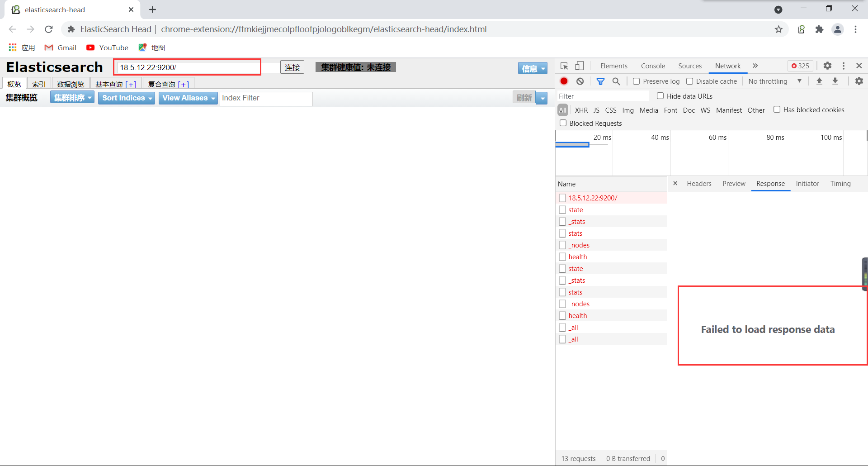868x466 pixels.
Task: Click the 连接 connect button
Action: [292, 67]
